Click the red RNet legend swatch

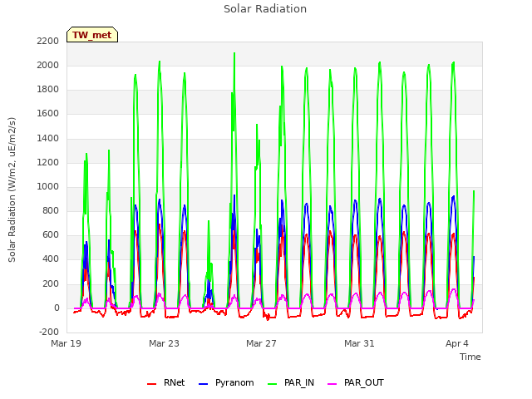click(151, 384)
